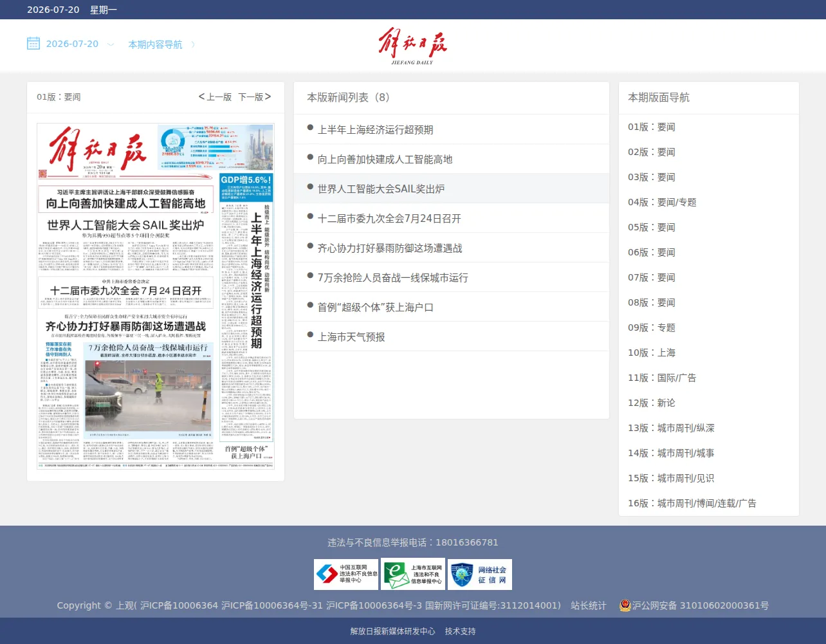The image size is (826, 644).
Task: Click the 本版新闻列表（8）heading
Action: [348, 97]
